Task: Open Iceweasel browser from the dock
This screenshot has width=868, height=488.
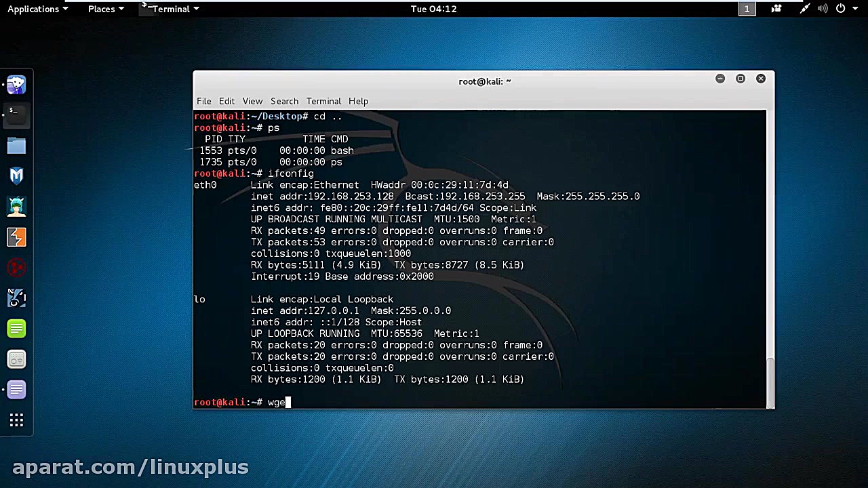Action: (x=16, y=85)
